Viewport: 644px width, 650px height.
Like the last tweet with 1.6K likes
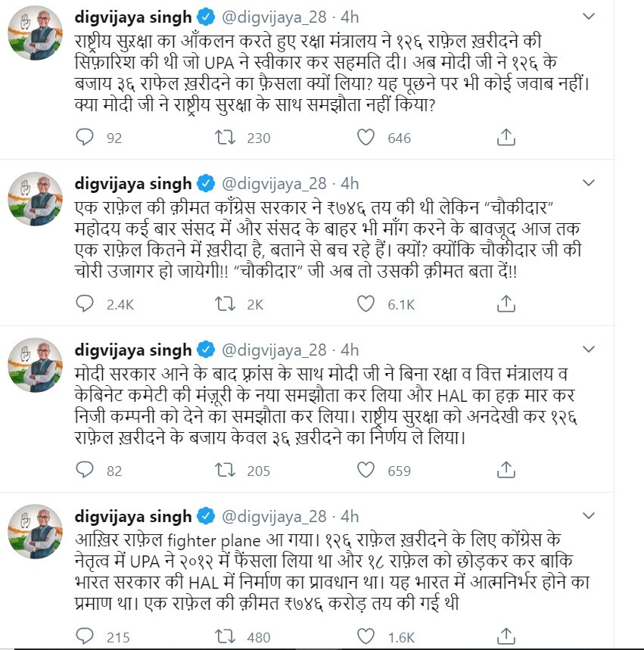366,636
